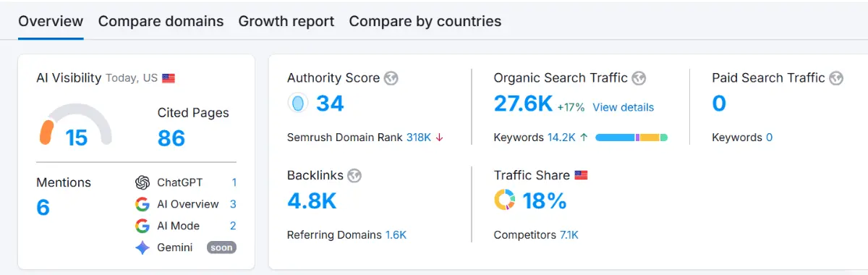The height and width of the screenshot is (275, 868).
Task: Click the Gemini sparkle icon
Action: [142, 247]
